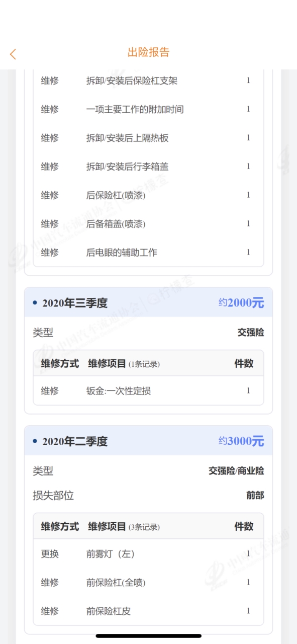Select the 钣金:一次性定损 repair row

pos(148,390)
